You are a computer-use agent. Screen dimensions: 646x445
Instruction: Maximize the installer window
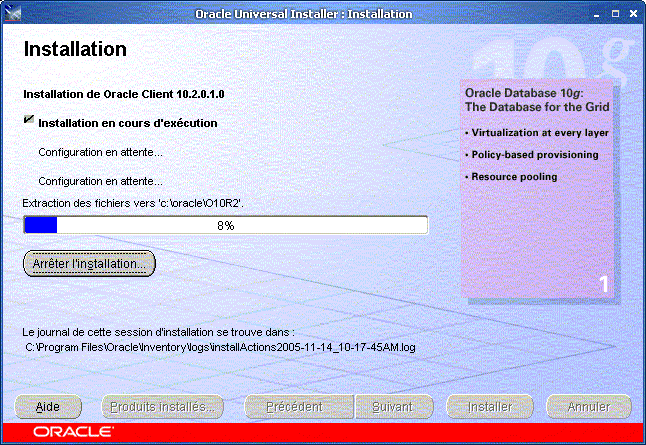(x=615, y=13)
